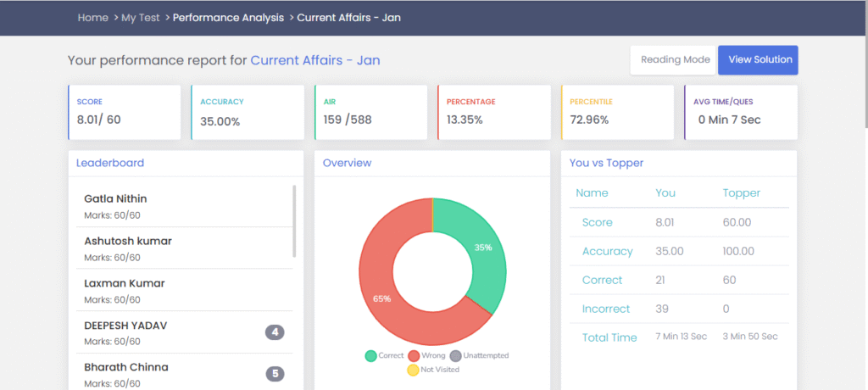The image size is (868, 390).
Task: Open the Score stat card
Action: [x=124, y=112]
